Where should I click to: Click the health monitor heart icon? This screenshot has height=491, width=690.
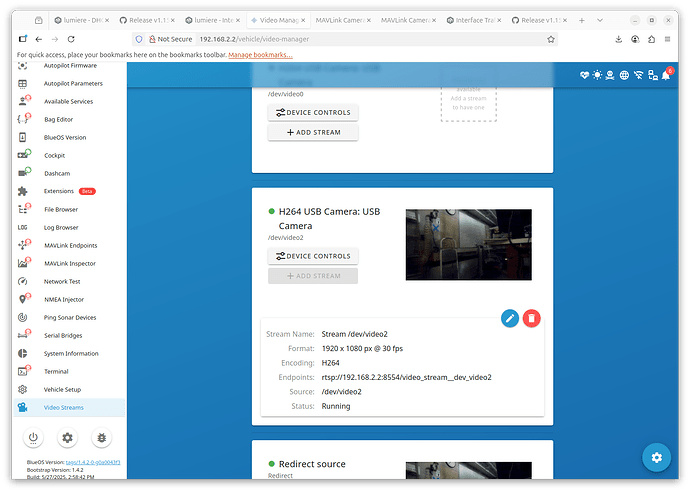coord(584,75)
